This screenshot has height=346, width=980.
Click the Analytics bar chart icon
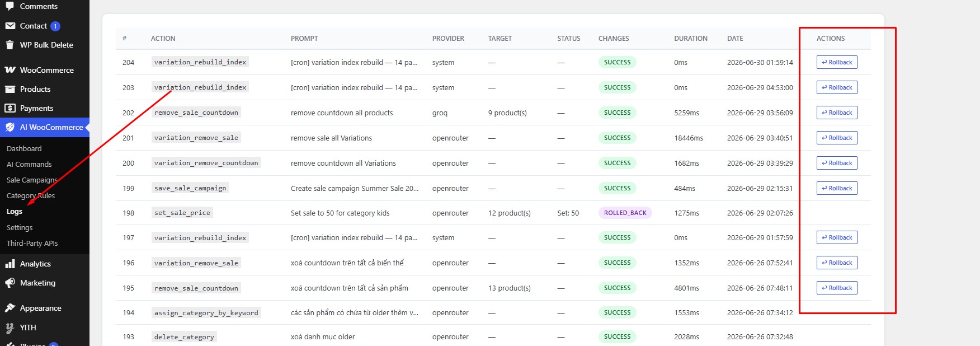[x=10, y=264]
